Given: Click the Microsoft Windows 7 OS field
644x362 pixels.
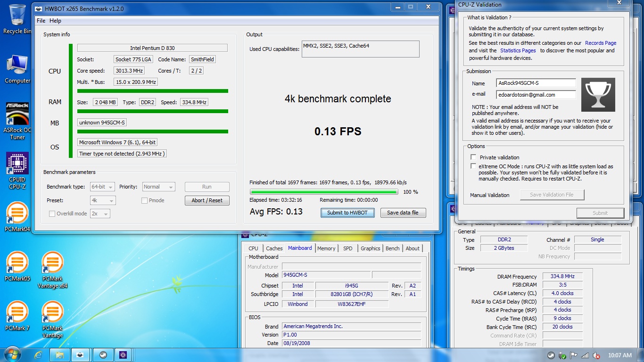Looking at the screenshot, I should pyautogui.click(x=117, y=142).
